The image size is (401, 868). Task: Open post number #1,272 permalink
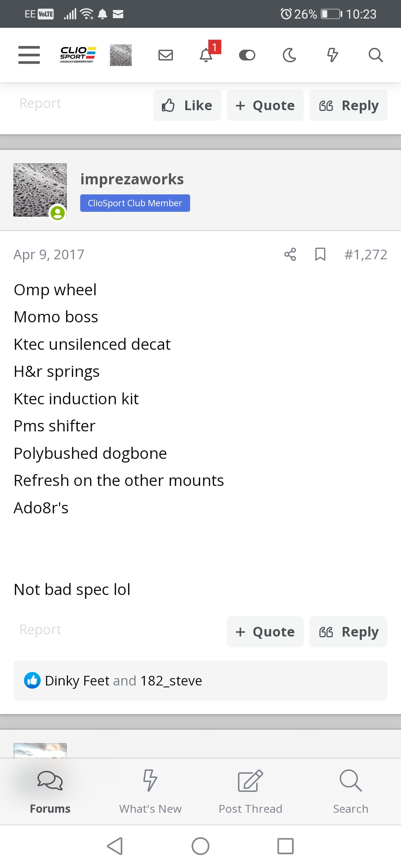[x=366, y=254]
